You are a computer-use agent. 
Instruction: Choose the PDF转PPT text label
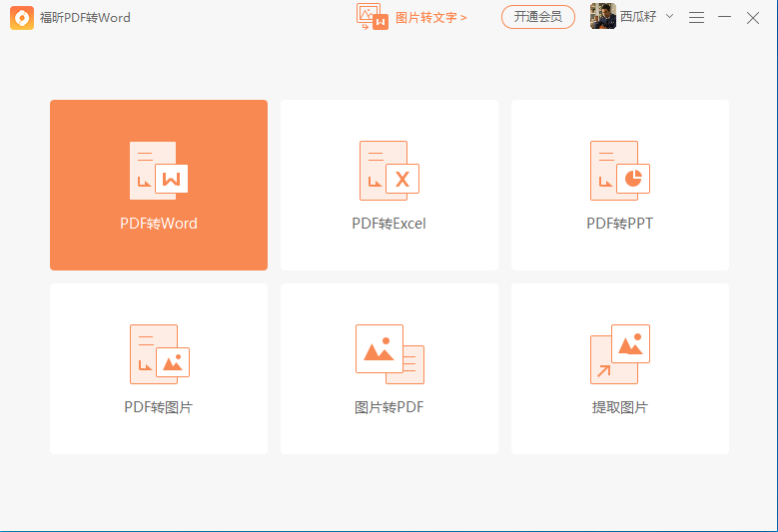[619, 224]
